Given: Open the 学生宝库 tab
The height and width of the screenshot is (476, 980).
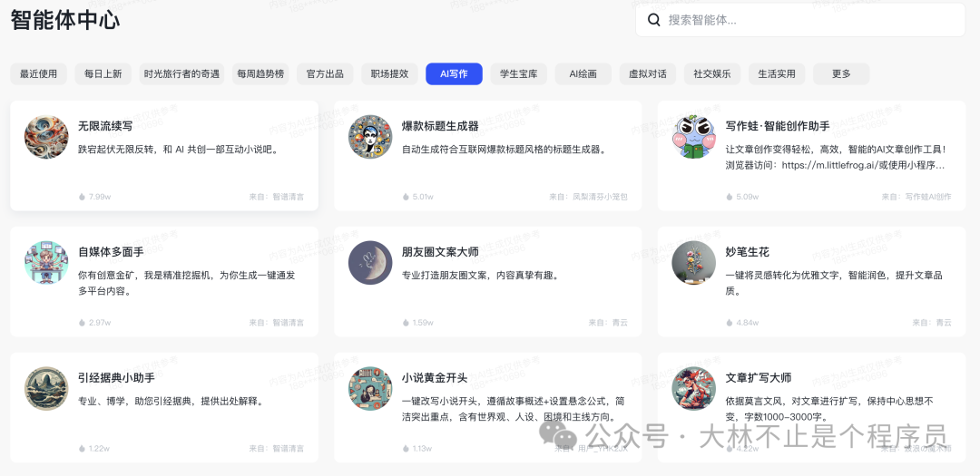Looking at the screenshot, I should pos(519,73).
